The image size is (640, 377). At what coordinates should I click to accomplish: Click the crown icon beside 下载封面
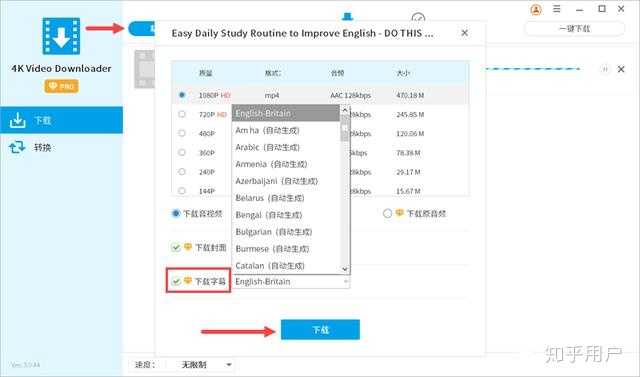[188, 247]
